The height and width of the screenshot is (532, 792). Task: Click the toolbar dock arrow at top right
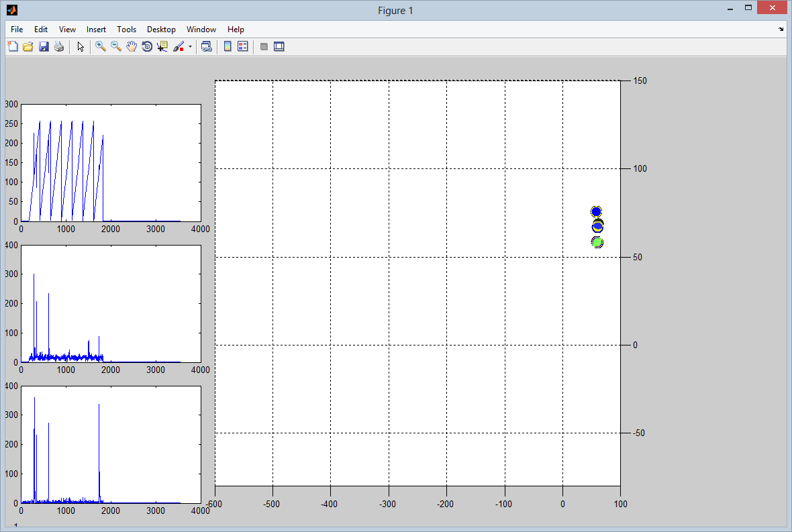click(781, 30)
